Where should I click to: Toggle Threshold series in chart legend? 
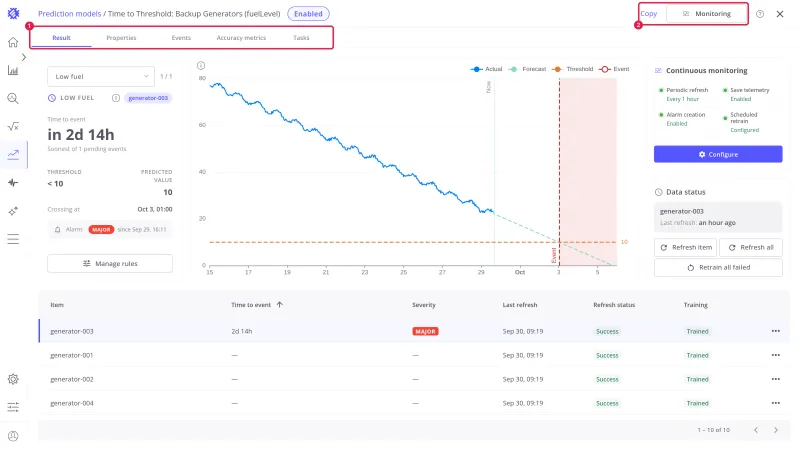click(x=572, y=69)
